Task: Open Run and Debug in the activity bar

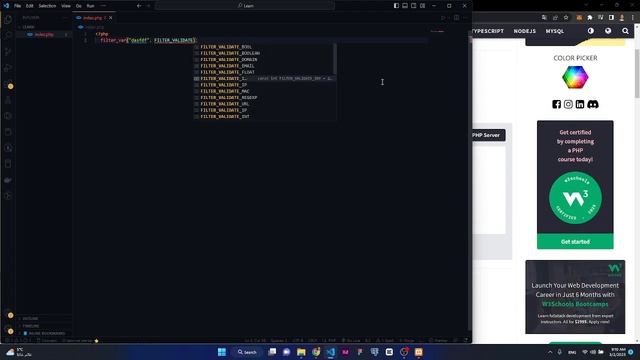Action: coord(8,68)
